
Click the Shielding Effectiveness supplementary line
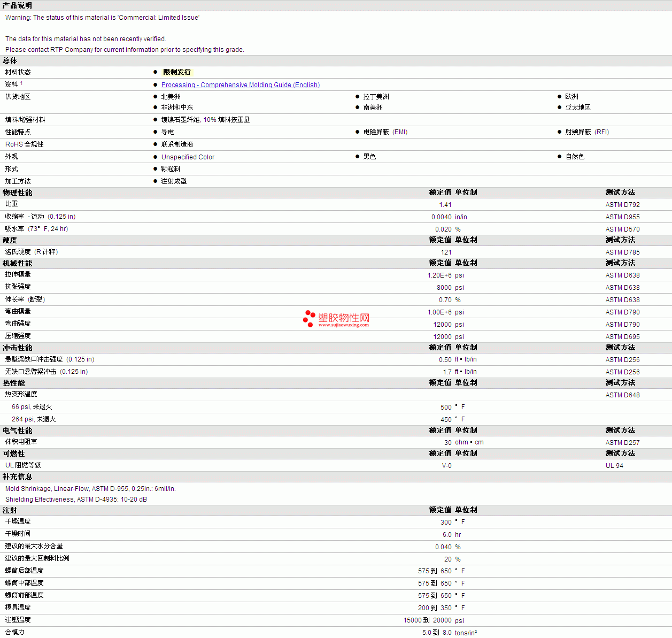point(76,499)
